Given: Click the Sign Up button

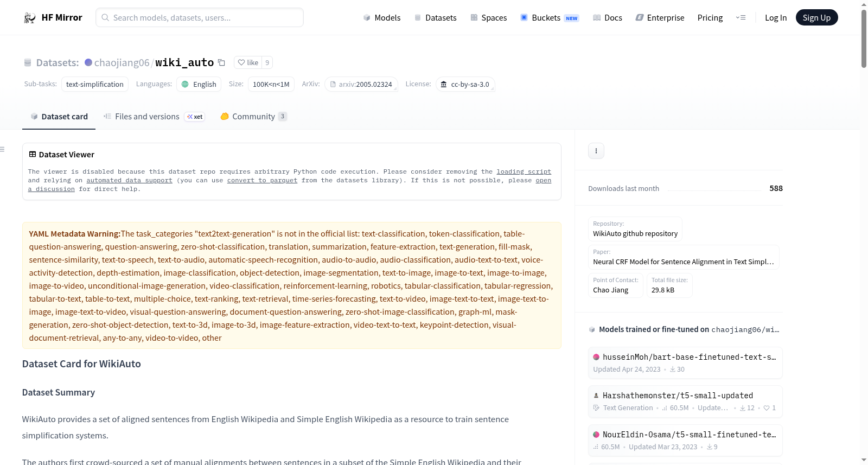Looking at the screenshot, I should tap(816, 17).
